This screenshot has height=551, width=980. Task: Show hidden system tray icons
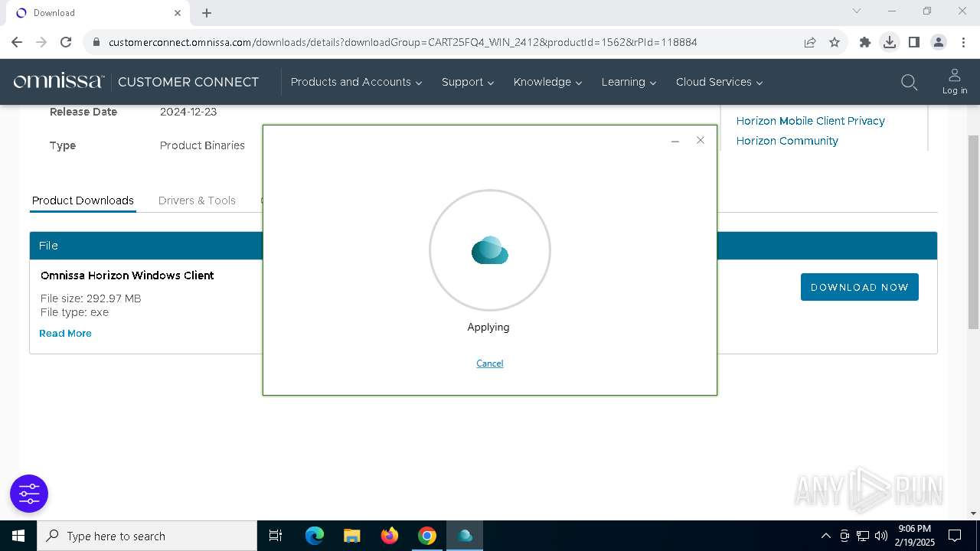click(x=825, y=536)
